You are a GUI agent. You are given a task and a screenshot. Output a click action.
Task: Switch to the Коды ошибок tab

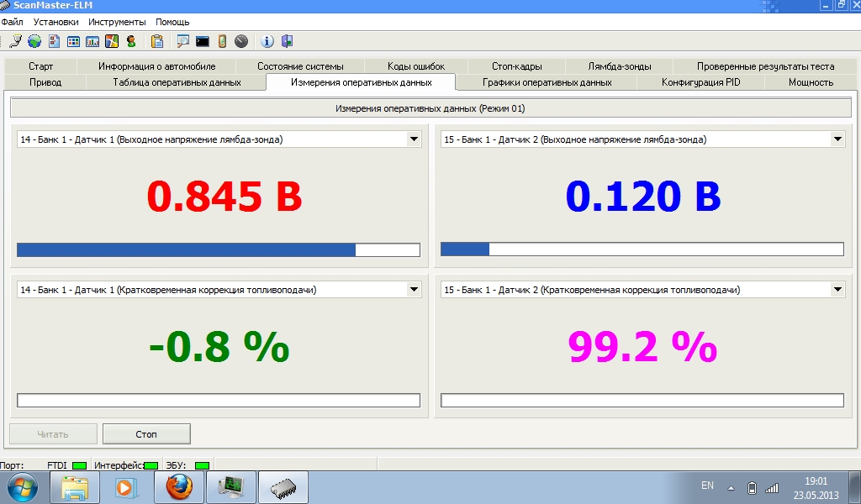click(x=415, y=66)
